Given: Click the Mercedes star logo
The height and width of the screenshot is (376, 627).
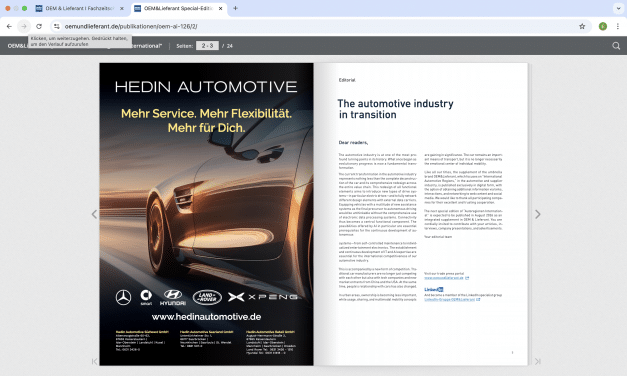Looking at the screenshot, I should [x=123, y=298].
